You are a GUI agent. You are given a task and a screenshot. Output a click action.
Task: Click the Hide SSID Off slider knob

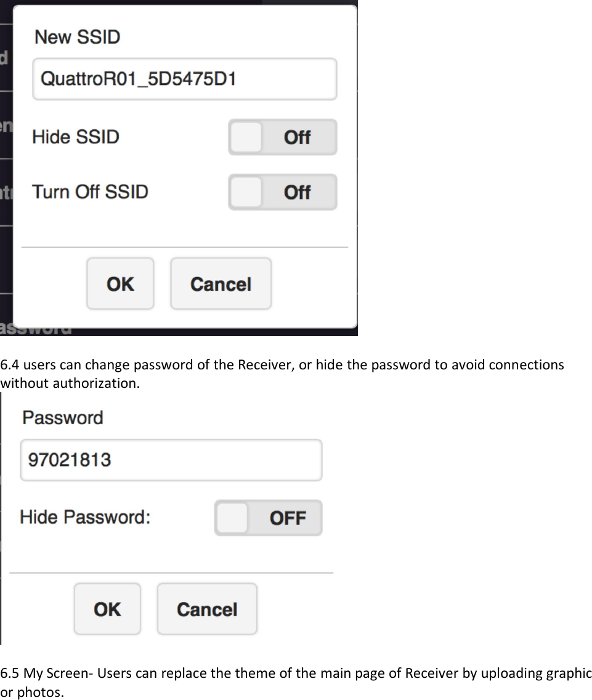(x=245, y=137)
